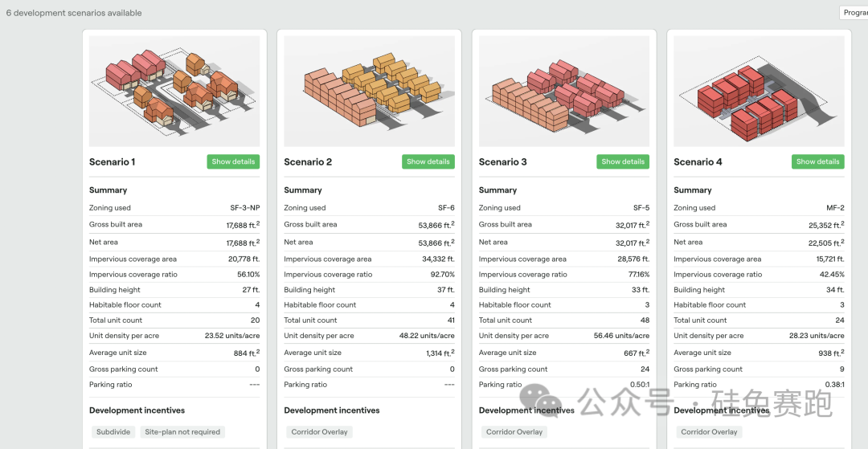Show details for Scenario 1
The width and height of the screenshot is (868, 449).
[x=233, y=161]
